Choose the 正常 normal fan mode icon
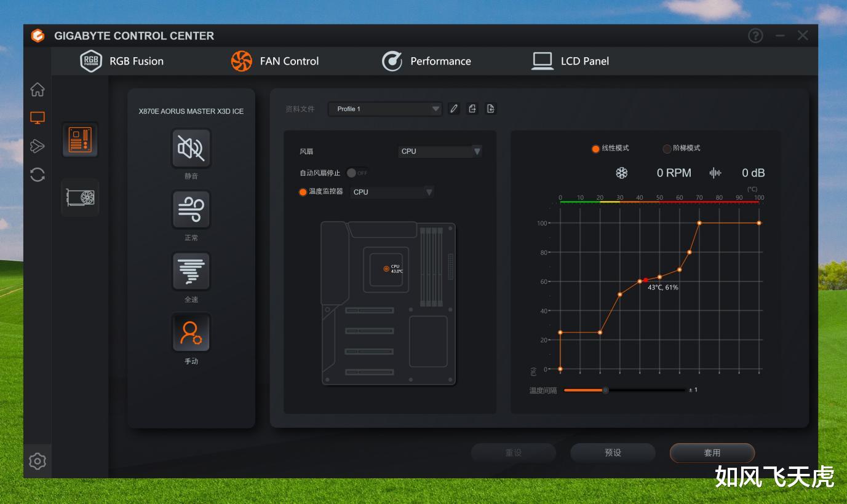 (191, 210)
